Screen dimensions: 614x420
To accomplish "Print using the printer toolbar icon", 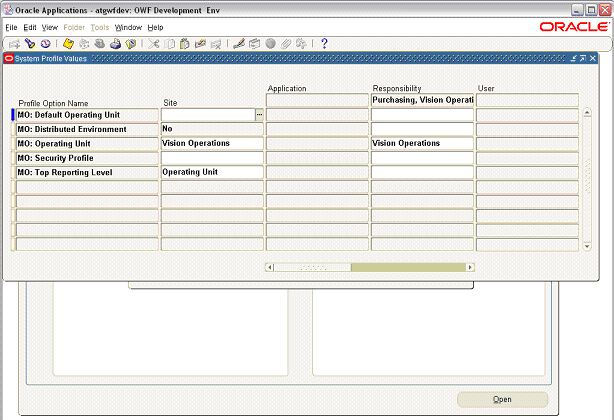I will pyautogui.click(x=116, y=44).
